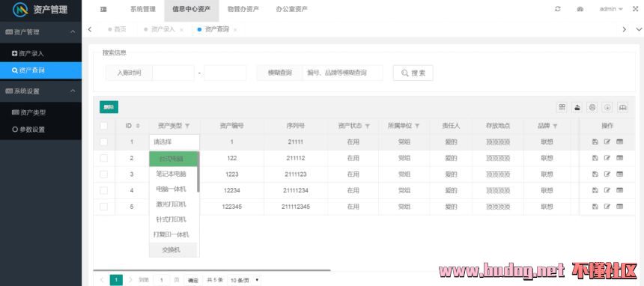
Task: Click the 资产管理 logo icon
Action: 20,10
